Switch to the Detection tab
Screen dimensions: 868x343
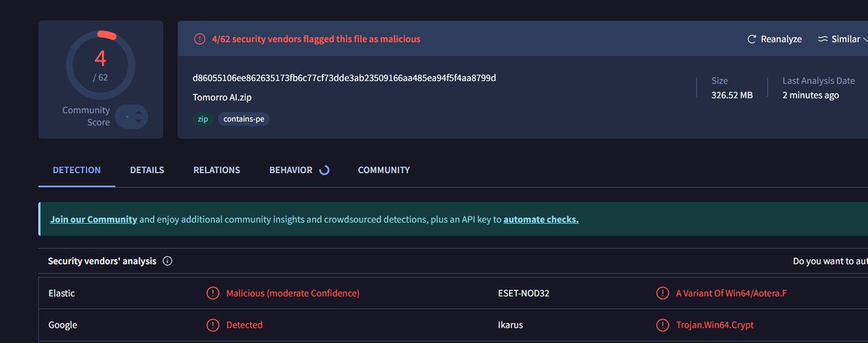77,170
